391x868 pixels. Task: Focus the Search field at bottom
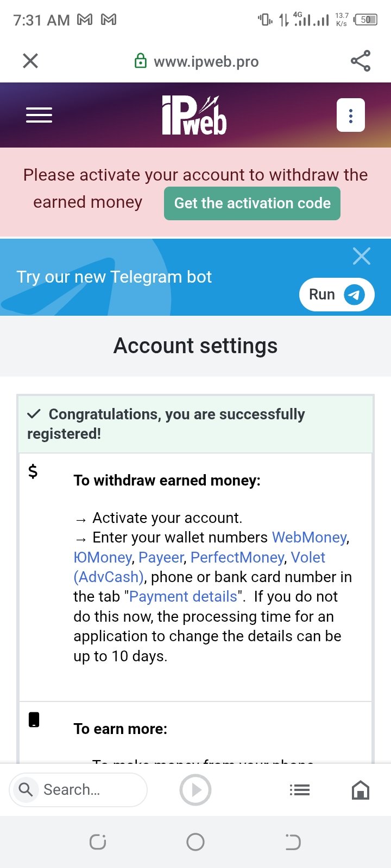78,790
